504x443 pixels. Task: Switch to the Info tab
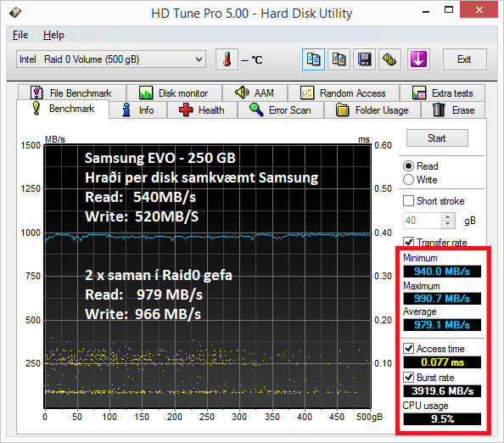pyautogui.click(x=138, y=110)
